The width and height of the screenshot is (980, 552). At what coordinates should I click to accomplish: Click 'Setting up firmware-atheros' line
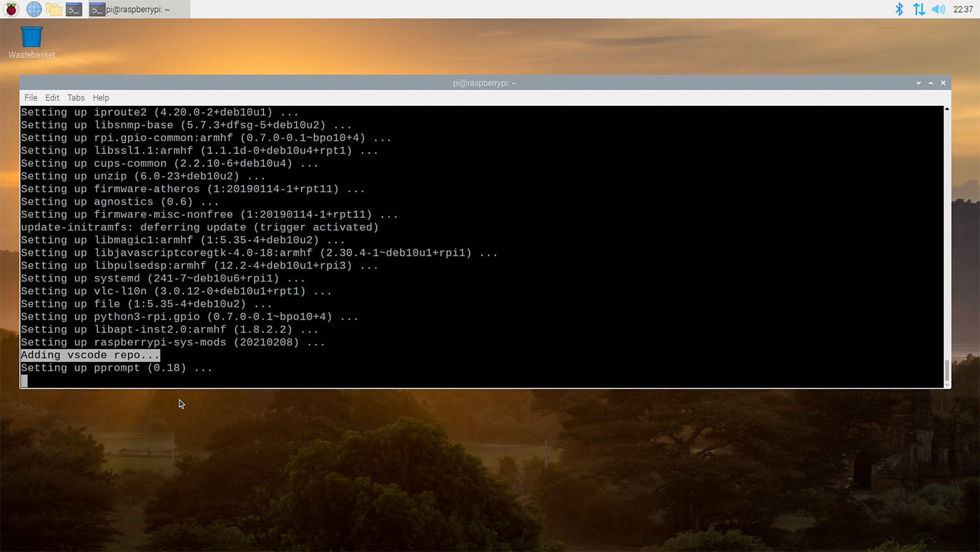192,188
